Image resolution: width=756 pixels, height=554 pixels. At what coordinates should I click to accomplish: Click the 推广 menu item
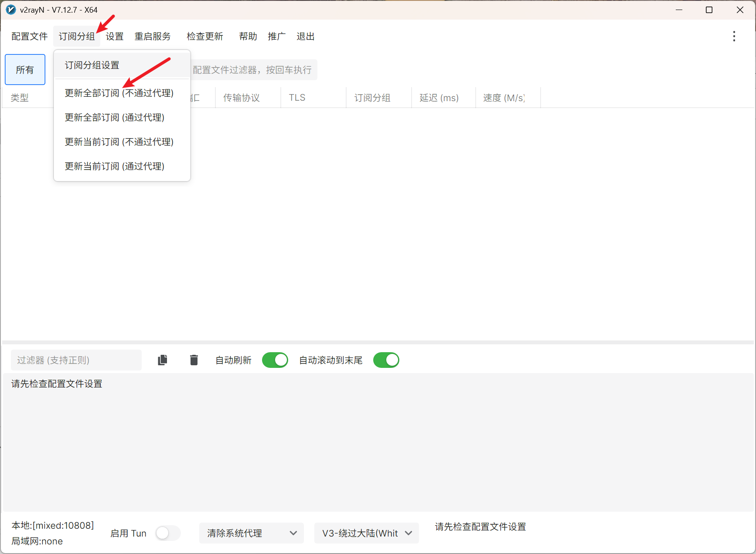pyautogui.click(x=277, y=36)
